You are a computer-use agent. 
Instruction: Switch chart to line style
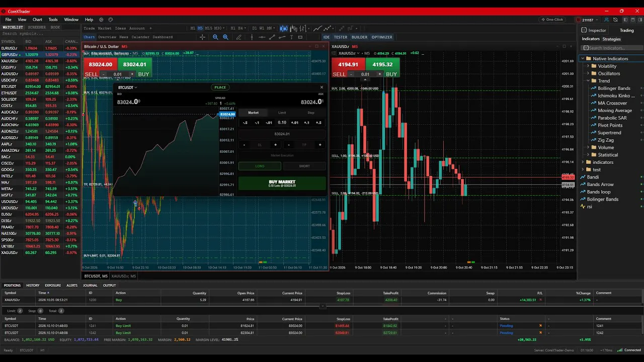pos(317,28)
